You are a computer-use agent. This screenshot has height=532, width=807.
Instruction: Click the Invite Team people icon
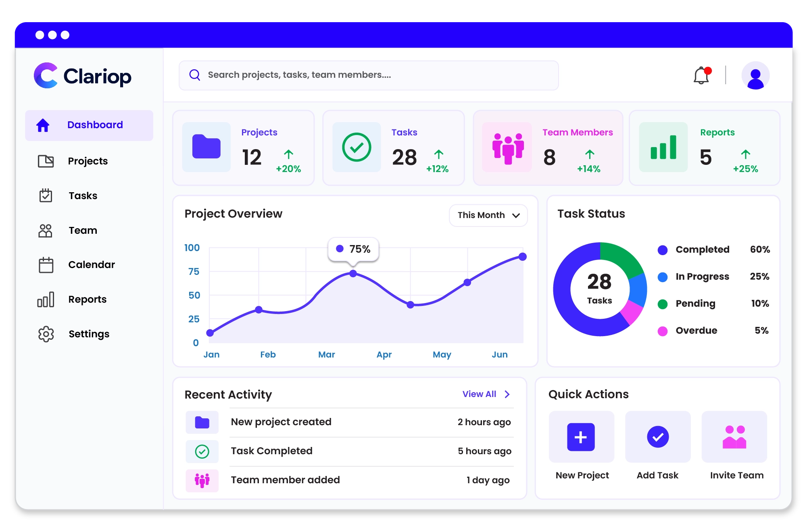(734, 437)
